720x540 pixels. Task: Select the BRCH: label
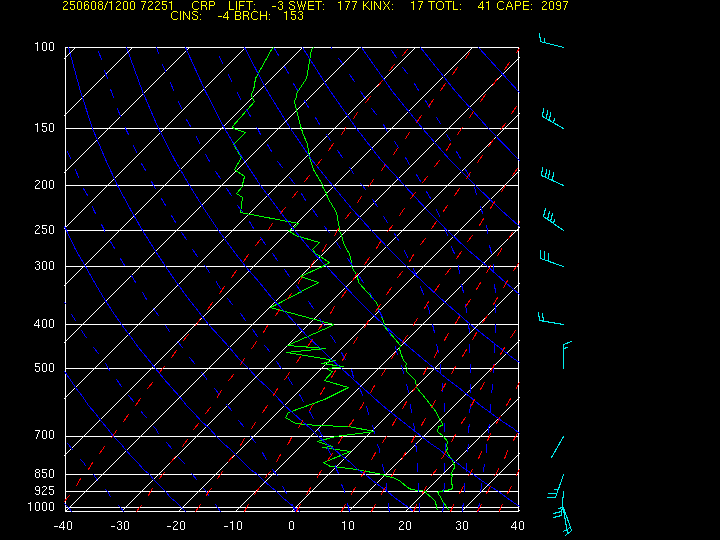pyautogui.click(x=253, y=16)
